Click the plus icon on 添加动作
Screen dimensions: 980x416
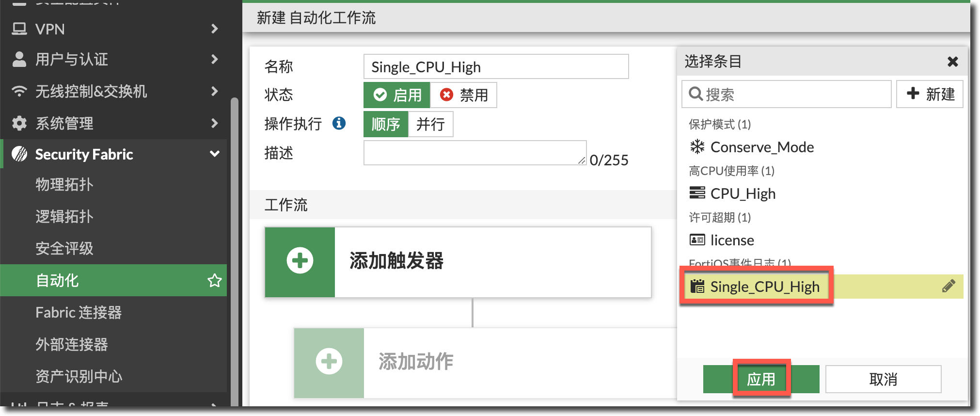click(329, 362)
